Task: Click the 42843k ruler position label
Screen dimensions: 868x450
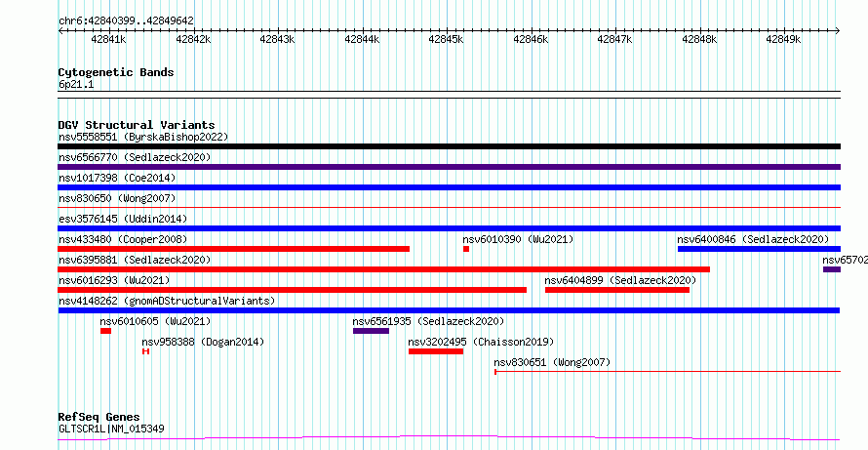Action: 278,39
